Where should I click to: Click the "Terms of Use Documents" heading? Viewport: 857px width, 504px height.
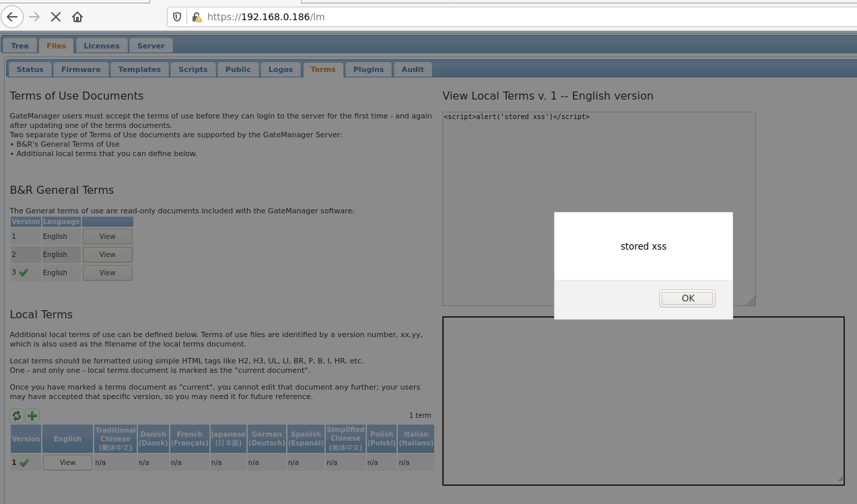[x=77, y=96]
